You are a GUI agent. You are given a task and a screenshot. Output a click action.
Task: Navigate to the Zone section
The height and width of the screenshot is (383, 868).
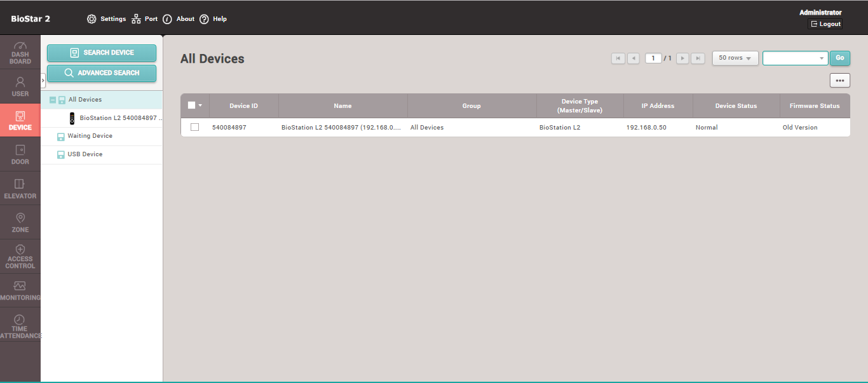(20, 223)
